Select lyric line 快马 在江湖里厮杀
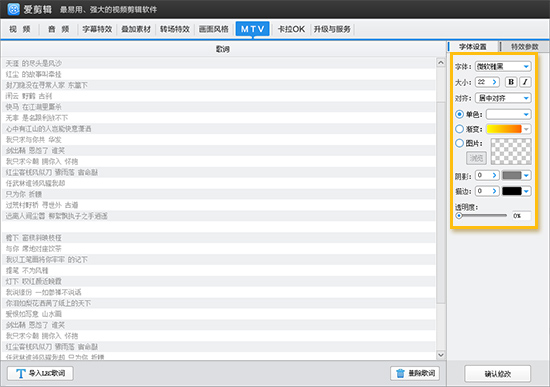This screenshot has width=550, height=387. (x=218, y=107)
